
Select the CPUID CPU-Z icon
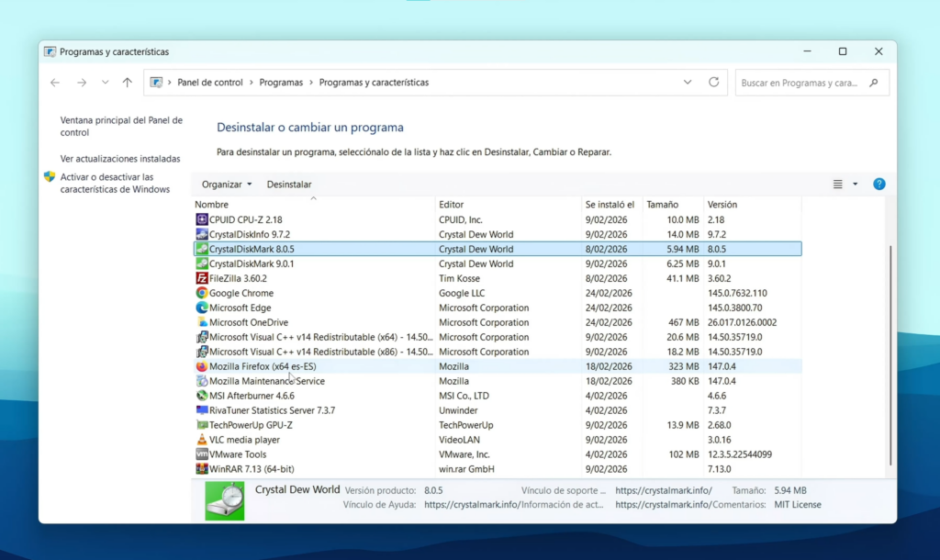click(201, 219)
